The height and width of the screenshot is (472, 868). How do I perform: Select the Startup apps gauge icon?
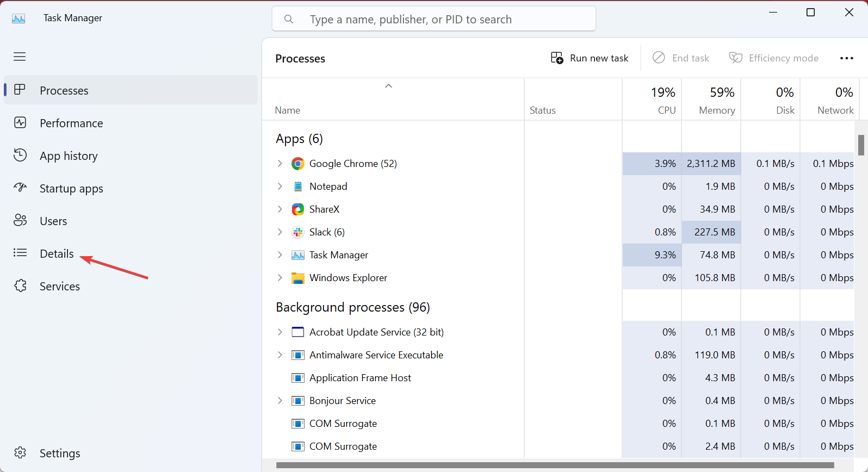click(20, 188)
